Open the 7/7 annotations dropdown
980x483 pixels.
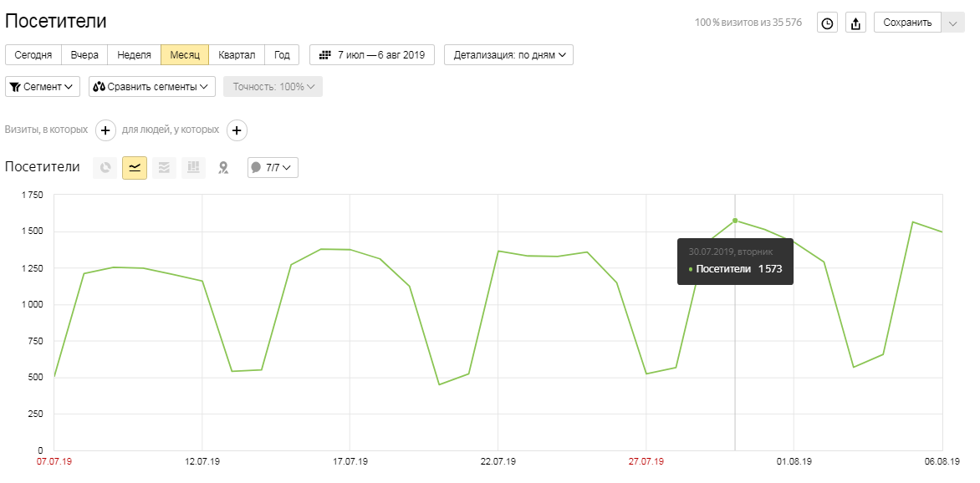tap(273, 167)
